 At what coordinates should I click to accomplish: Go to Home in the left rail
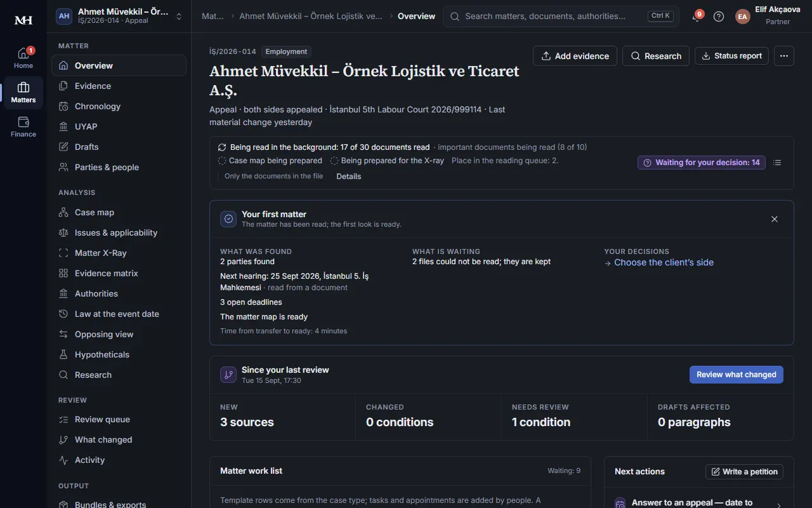[23, 58]
